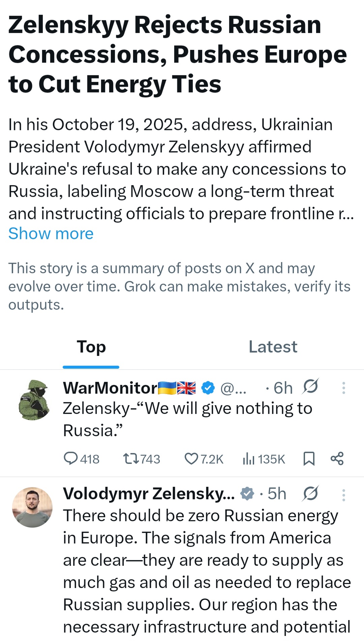Open WarMonitor's profile name

click(110, 388)
